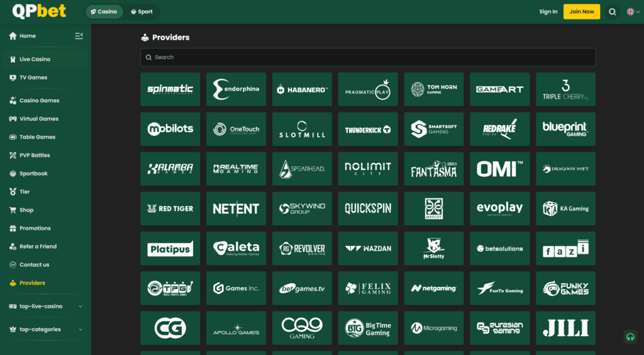Collapse sidebar with menu toggle icon
Screen dimensions: 644x355
click(x=79, y=36)
